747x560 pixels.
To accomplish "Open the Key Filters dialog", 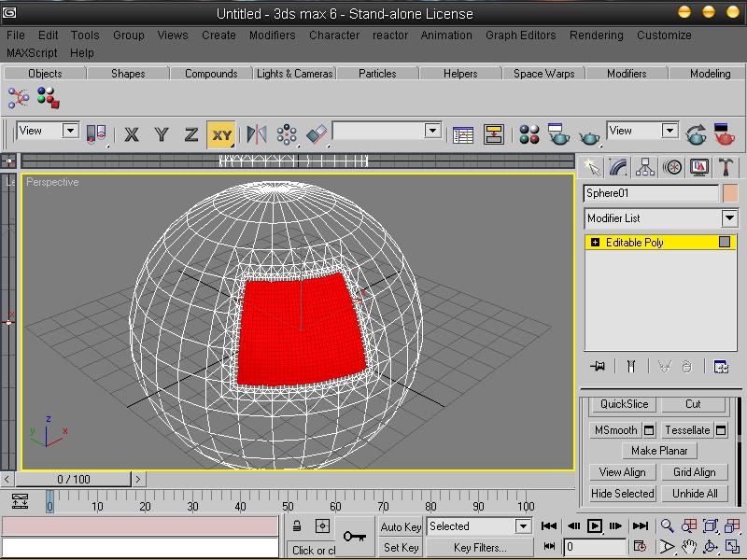I will 480,548.
